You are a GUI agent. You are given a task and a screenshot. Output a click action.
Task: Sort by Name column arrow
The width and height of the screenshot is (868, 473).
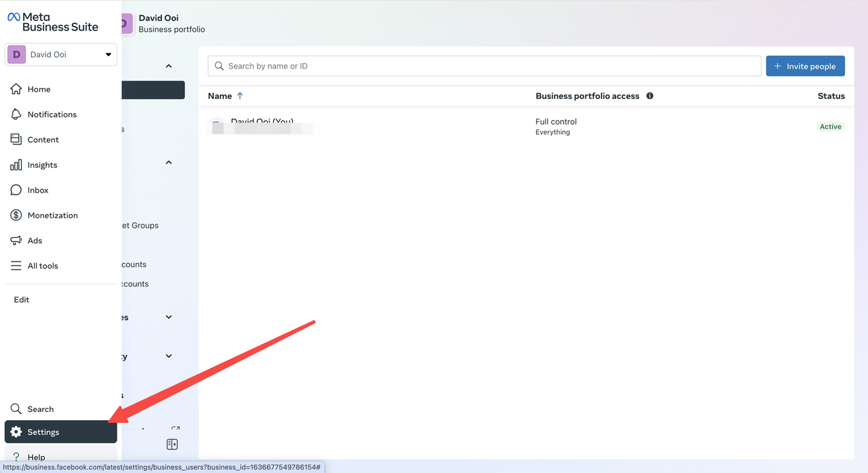click(240, 96)
